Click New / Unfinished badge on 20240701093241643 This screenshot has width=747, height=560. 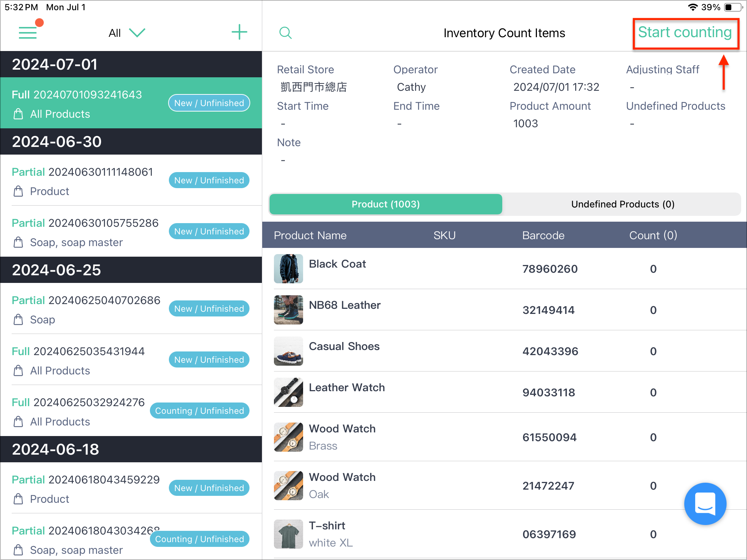click(209, 103)
